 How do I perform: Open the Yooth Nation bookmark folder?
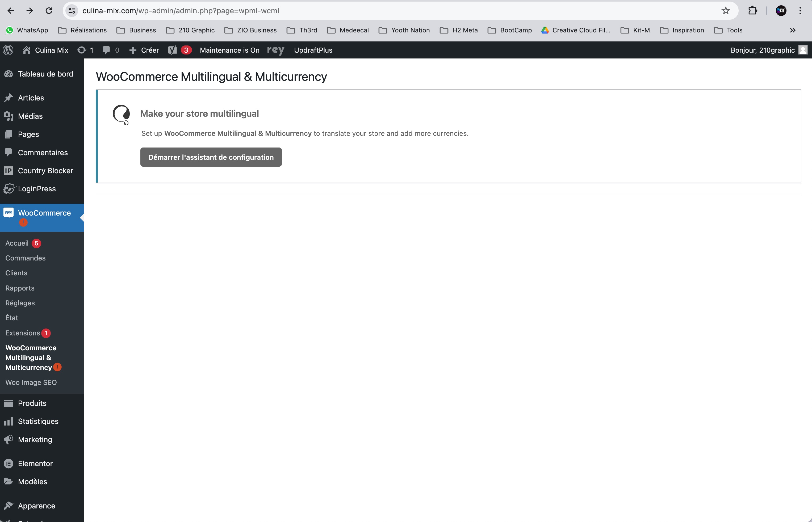404,30
